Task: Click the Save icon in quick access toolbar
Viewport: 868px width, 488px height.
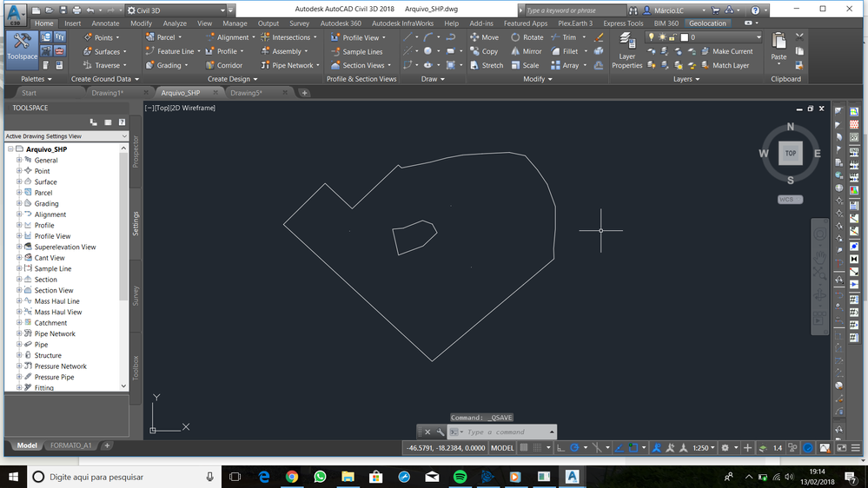Action: [63, 10]
